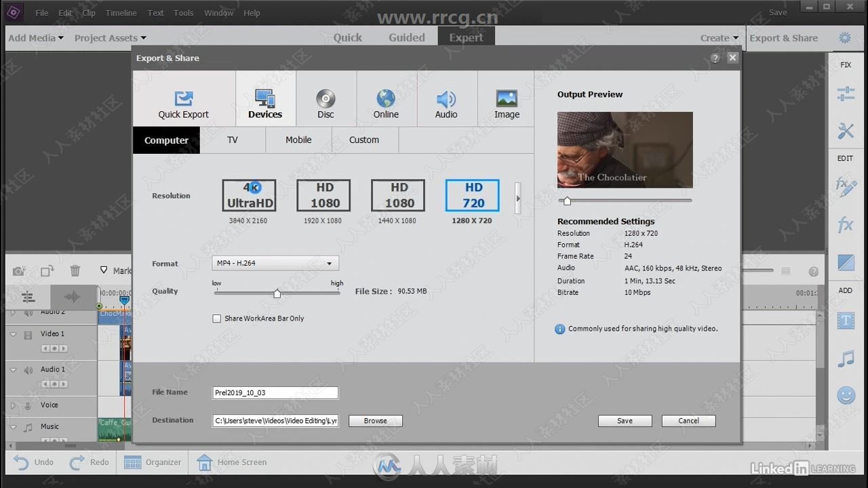This screenshot has width=868, height=488.
Task: Enable Share WorkArea Bar Only checkbox
Action: 217,319
